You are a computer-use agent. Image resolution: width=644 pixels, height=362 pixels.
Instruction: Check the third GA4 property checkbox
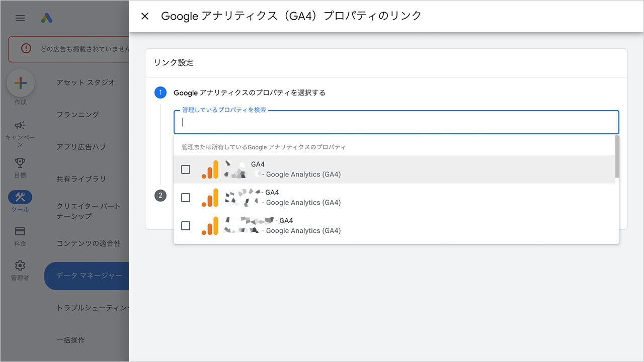tap(185, 226)
